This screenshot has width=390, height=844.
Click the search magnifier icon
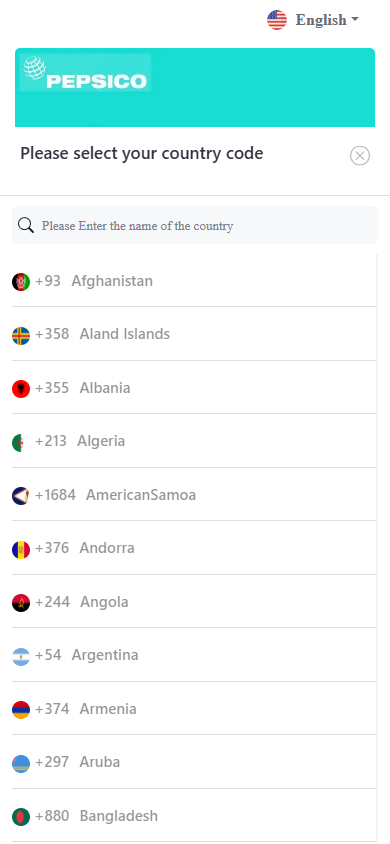[x=26, y=225]
